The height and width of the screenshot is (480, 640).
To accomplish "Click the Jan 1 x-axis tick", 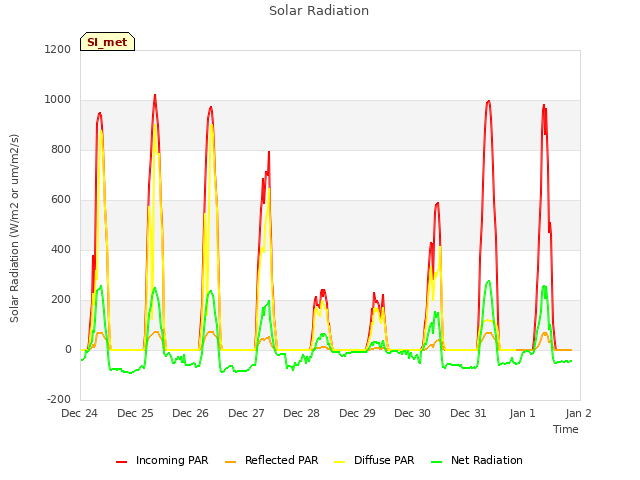I will (x=522, y=413).
